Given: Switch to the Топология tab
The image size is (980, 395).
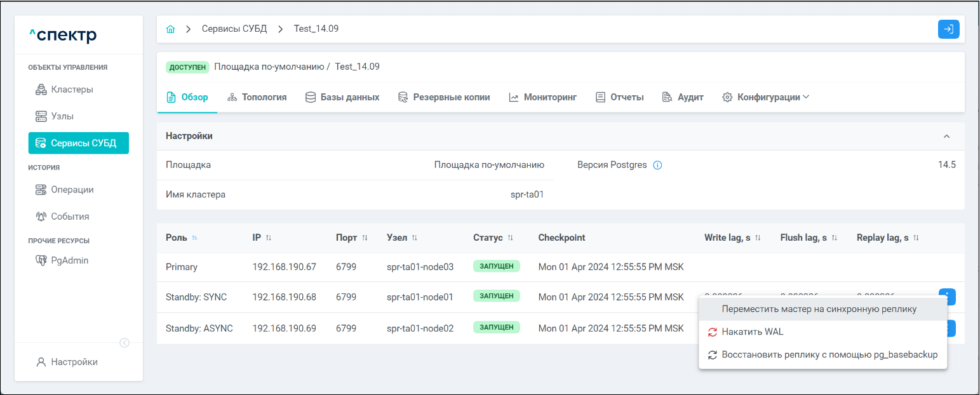Looking at the screenshot, I should 257,97.
